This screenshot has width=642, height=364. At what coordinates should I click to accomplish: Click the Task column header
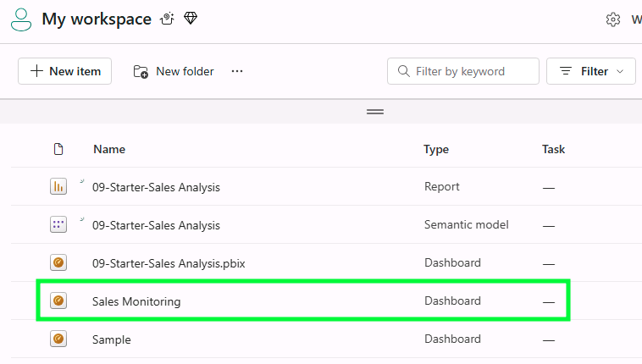[553, 149]
